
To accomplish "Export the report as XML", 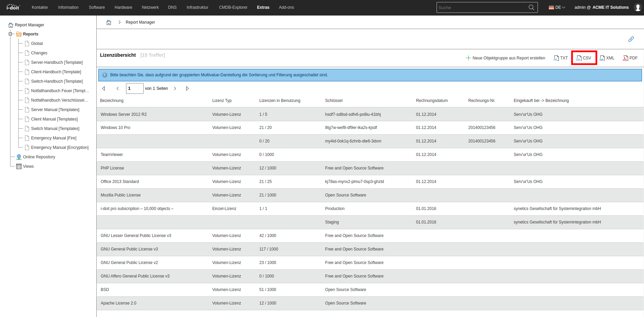I will click(607, 58).
